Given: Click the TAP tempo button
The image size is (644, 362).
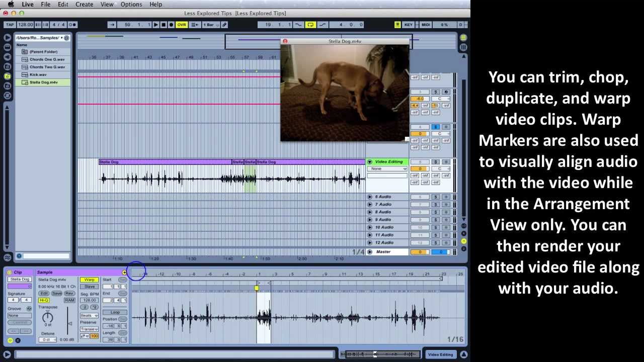Looking at the screenshot, I should tap(10, 25).
